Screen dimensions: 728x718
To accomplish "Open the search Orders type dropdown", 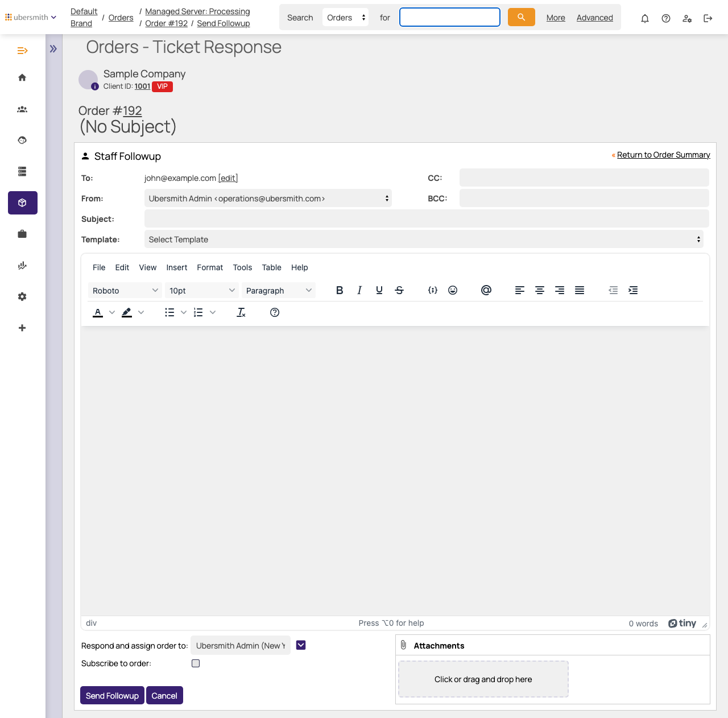I will (346, 18).
